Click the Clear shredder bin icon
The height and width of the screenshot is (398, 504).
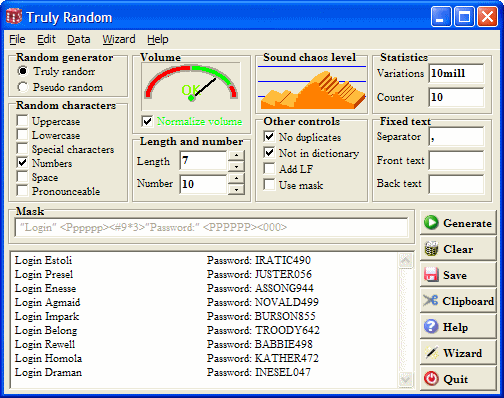(x=431, y=249)
